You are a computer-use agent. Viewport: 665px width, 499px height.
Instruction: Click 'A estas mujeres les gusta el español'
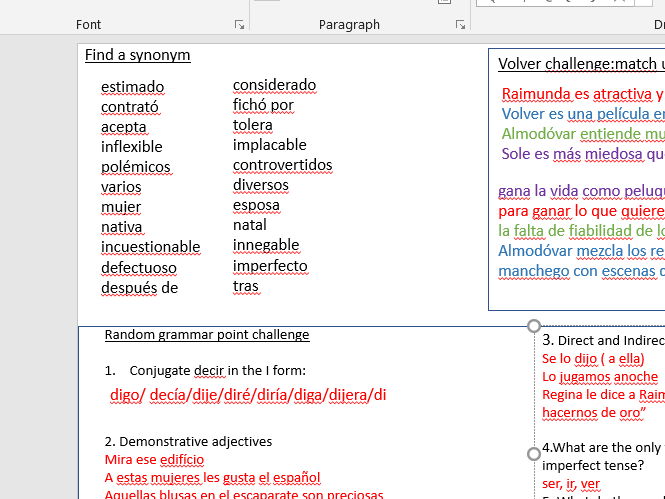(x=212, y=478)
